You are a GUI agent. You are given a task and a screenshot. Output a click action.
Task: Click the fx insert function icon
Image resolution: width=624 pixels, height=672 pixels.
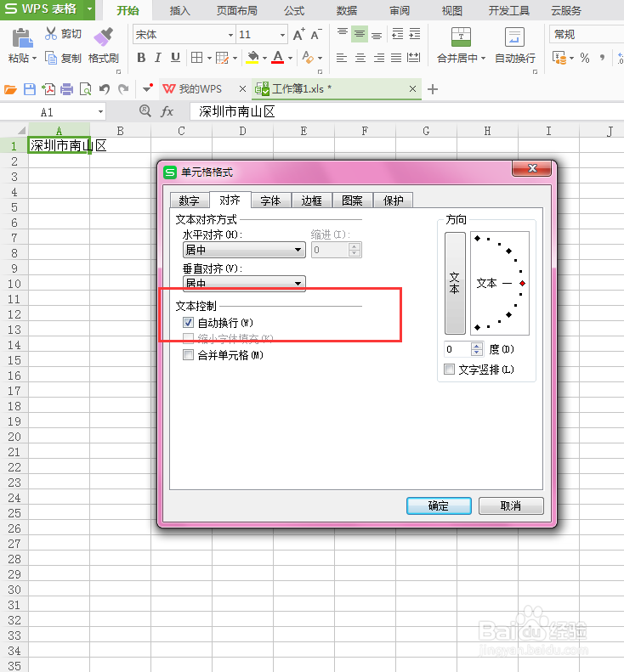(x=167, y=111)
